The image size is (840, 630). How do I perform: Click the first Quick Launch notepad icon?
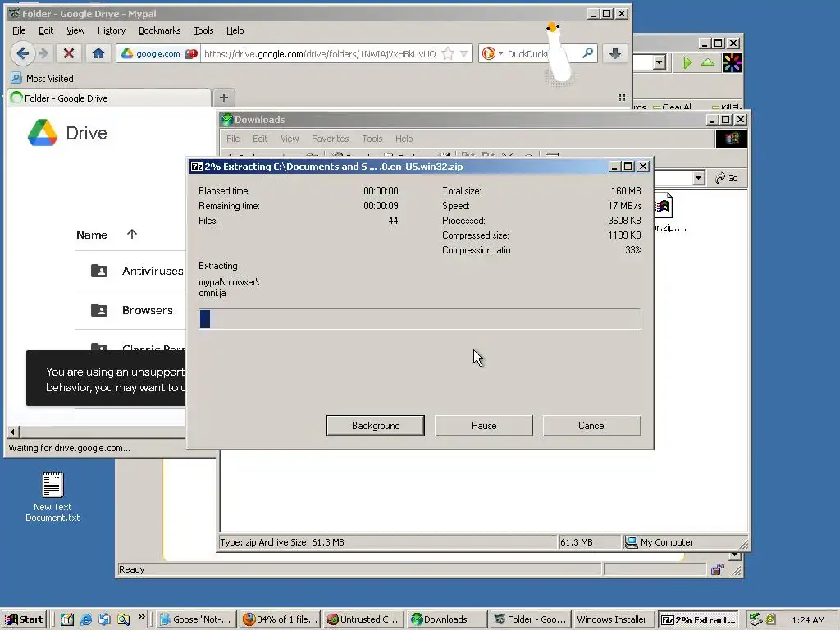click(67, 619)
